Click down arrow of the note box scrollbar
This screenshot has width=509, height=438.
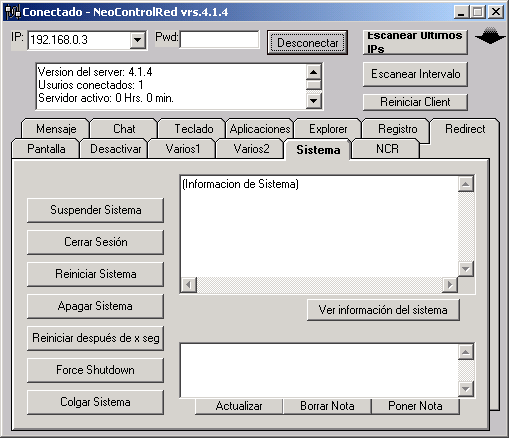tap(465, 388)
